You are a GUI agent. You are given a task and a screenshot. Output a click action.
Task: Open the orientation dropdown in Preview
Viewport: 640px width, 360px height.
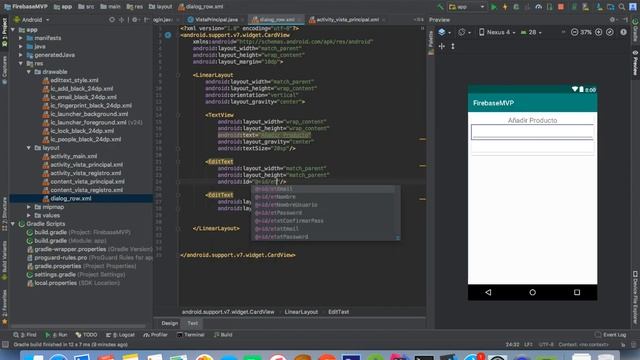pos(464,32)
